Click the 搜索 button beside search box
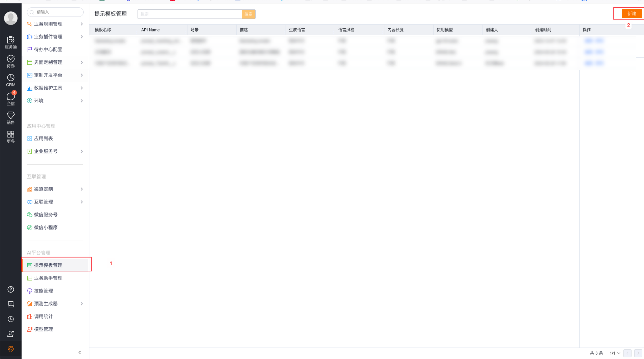 click(x=248, y=14)
